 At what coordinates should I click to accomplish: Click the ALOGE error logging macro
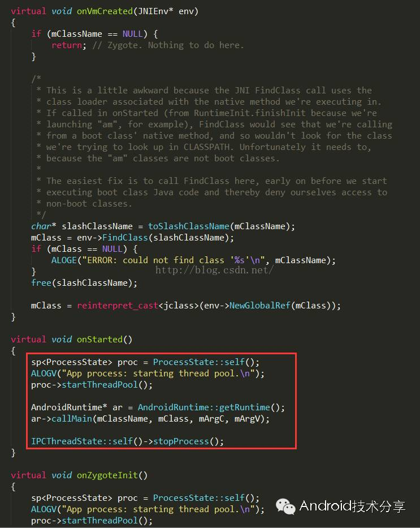tap(64, 260)
